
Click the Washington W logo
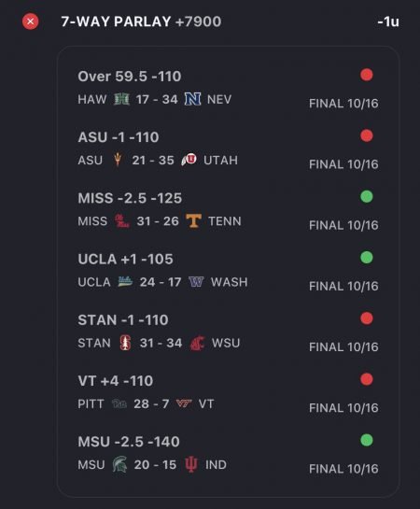196,282
